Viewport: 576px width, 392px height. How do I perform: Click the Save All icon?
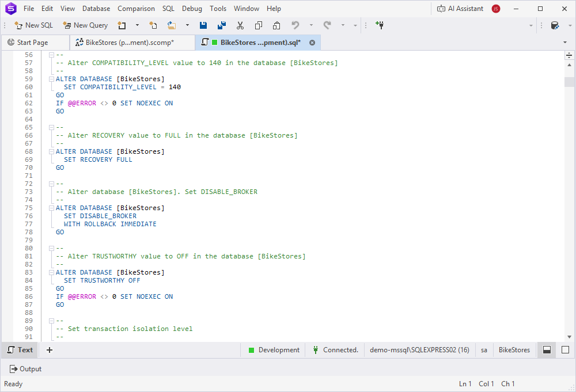pyautogui.click(x=221, y=25)
